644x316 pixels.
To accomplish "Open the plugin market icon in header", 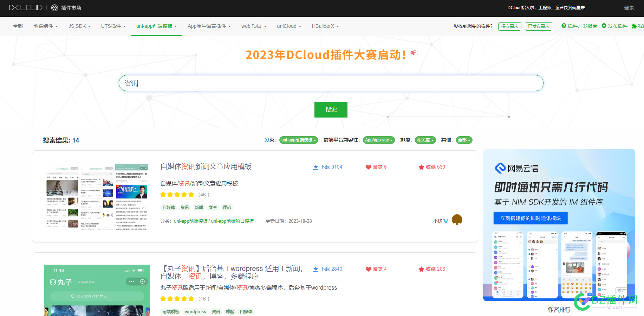I will 54,8.
